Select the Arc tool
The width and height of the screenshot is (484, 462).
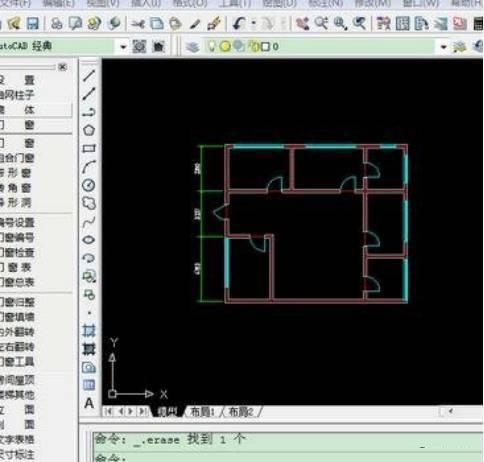89,167
